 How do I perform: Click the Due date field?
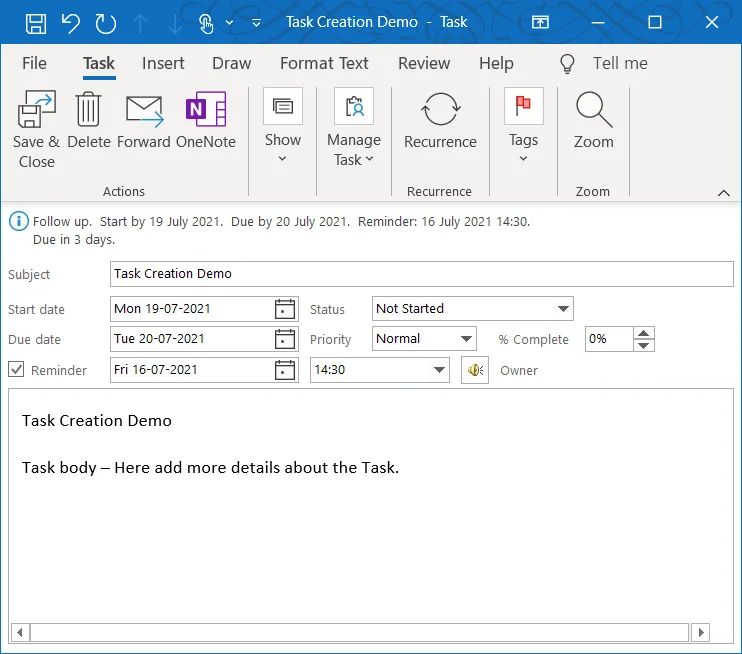(x=191, y=339)
